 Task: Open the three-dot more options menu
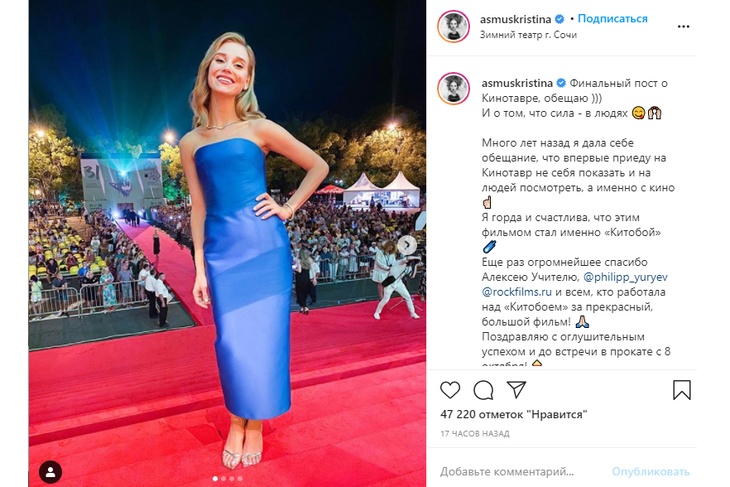click(x=683, y=27)
